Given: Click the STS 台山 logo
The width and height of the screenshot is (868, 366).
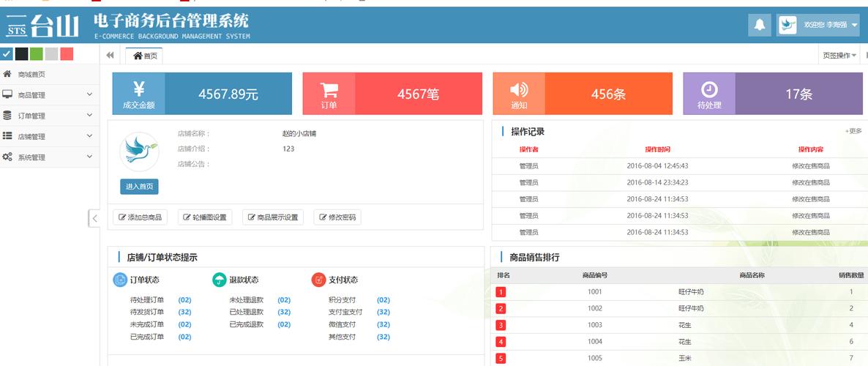Looking at the screenshot, I should click(x=42, y=26).
